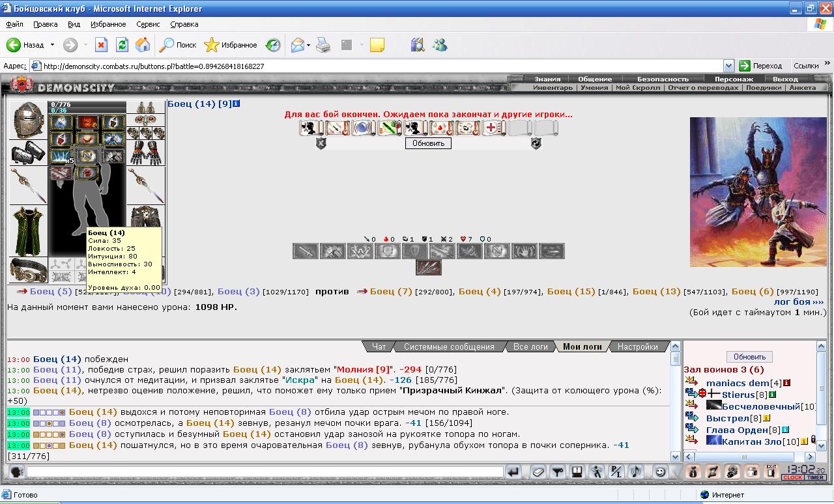
Task: Click the browser Stop toolbar button
Action: click(101, 45)
